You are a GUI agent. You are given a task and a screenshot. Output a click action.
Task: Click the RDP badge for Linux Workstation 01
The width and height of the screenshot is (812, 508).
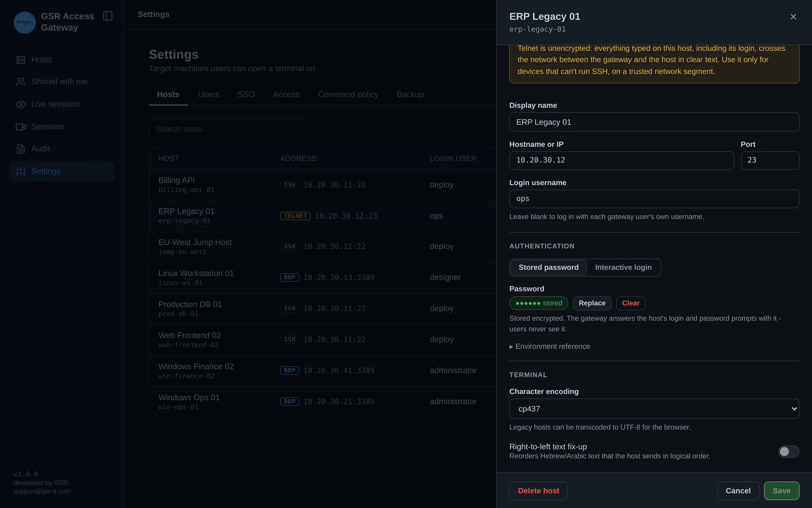click(290, 277)
